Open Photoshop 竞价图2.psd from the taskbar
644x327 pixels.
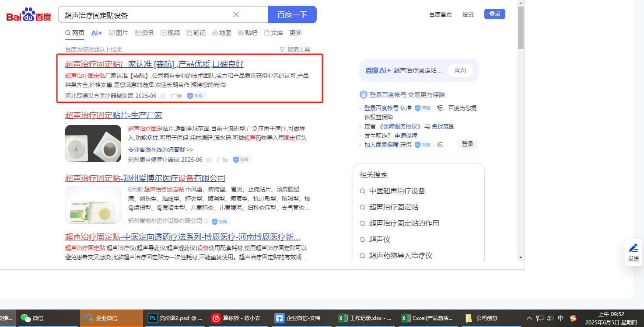175,318
